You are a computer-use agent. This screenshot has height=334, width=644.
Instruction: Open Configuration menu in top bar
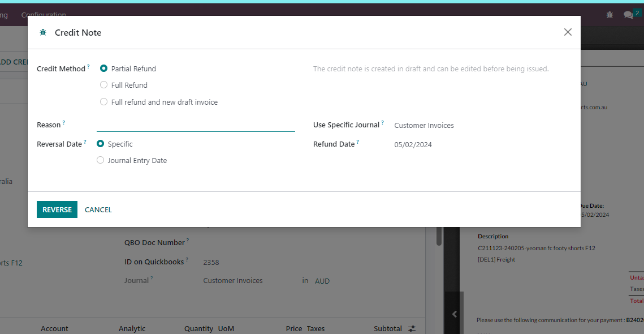coord(44,15)
